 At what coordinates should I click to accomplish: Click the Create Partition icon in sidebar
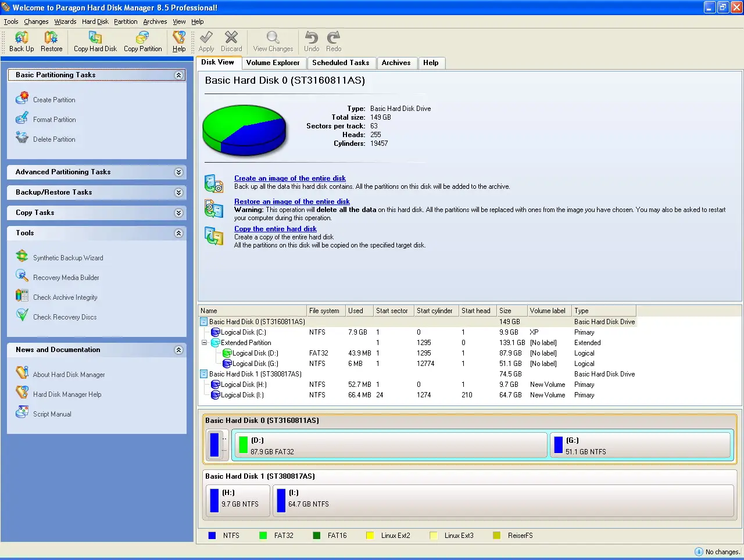(x=22, y=99)
